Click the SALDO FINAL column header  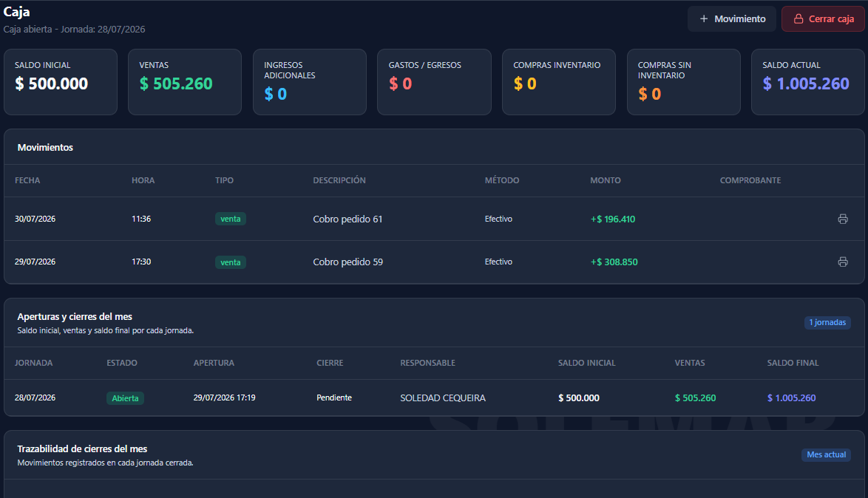tap(793, 363)
